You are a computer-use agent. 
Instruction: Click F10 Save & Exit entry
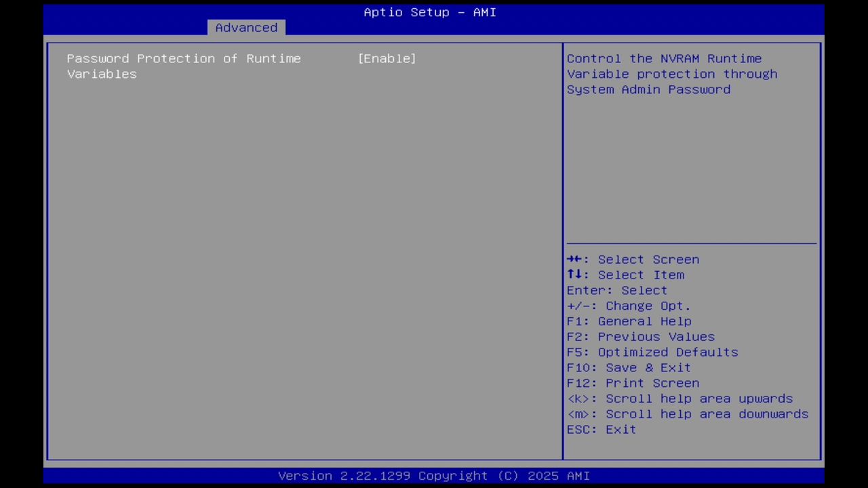629,367
